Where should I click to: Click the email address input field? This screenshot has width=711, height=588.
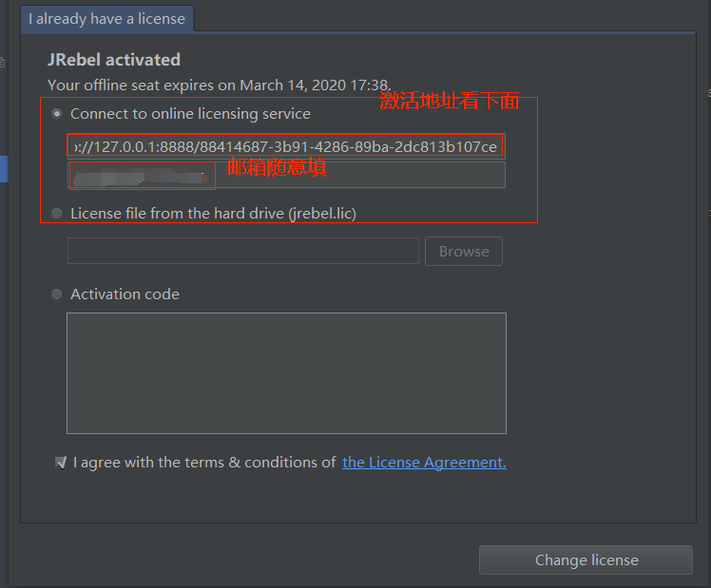coord(286,175)
